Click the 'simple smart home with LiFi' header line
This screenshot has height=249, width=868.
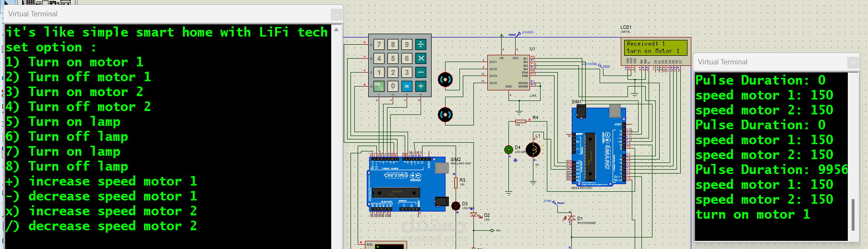167,32
